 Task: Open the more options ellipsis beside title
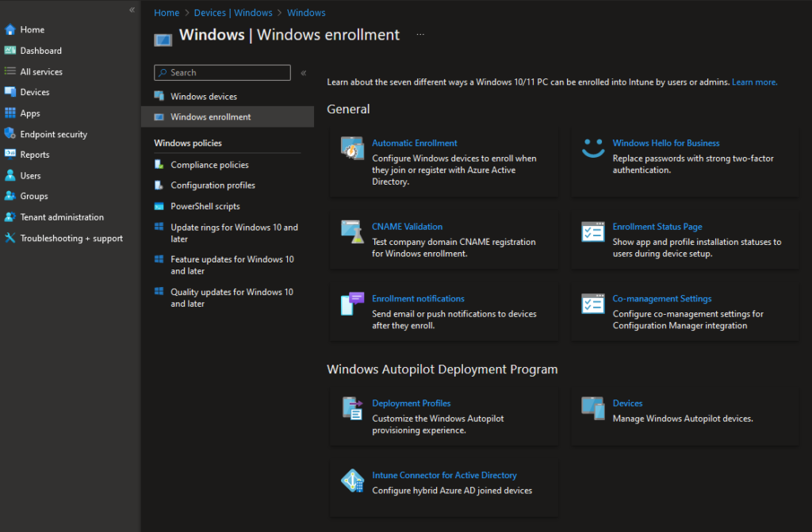coord(420,35)
